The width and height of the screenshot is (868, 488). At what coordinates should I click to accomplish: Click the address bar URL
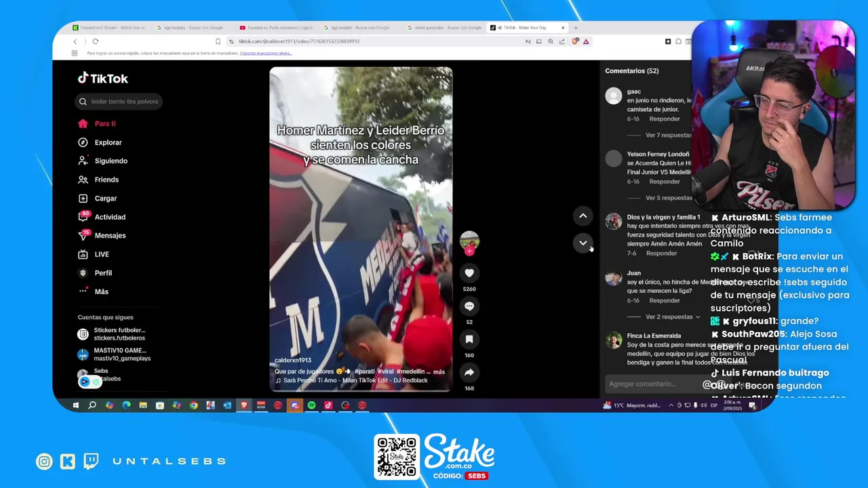[x=299, y=41]
